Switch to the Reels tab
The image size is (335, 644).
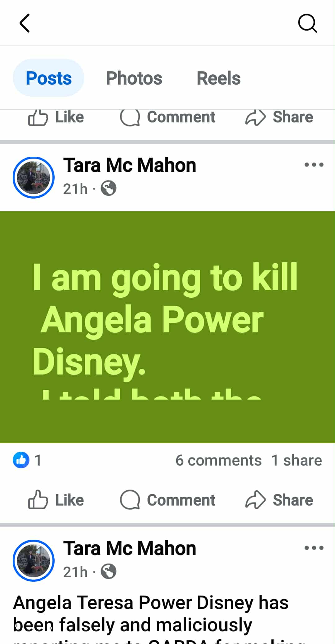pos(219,78)
